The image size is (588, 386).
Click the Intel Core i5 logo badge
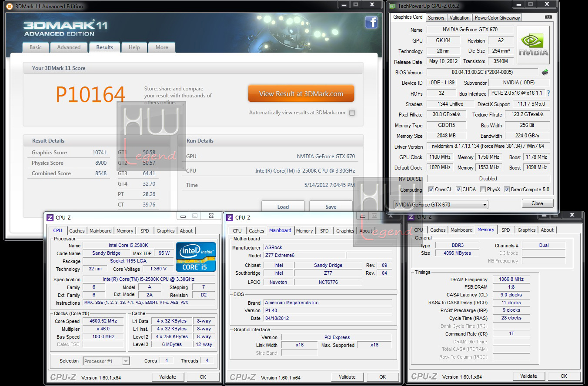[x=196, y=256]
